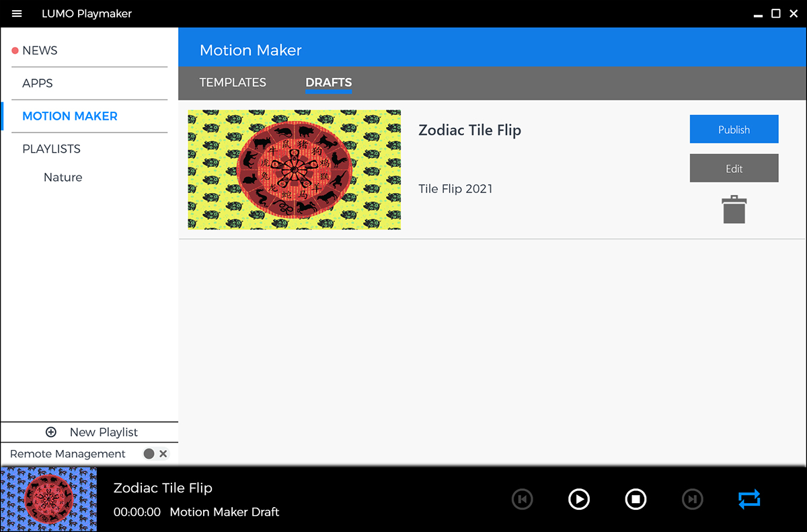Publish the Zodiac Tile Flip draft
This screenshot has width=807, height=532.
pos(734,128)
